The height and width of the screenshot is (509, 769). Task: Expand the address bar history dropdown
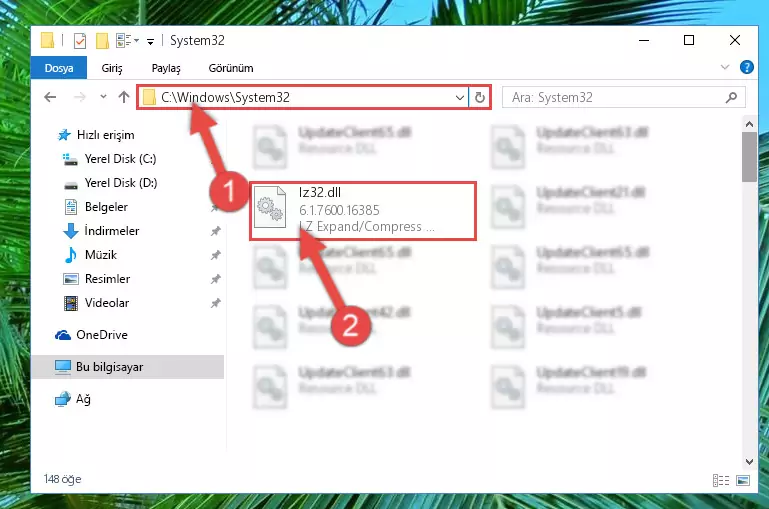click(460, 98)
